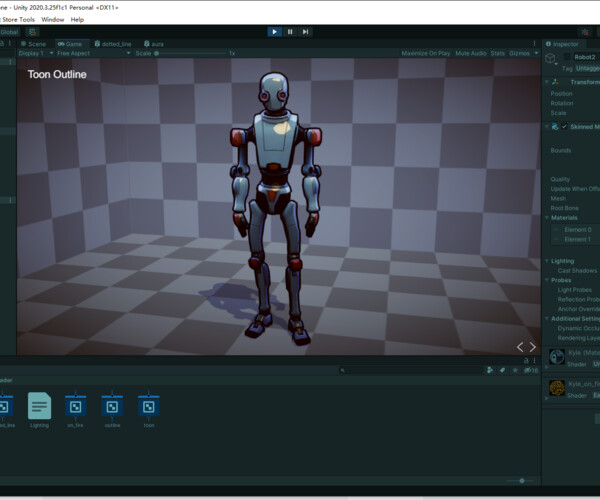Click the Step frame button

(305, 32)
